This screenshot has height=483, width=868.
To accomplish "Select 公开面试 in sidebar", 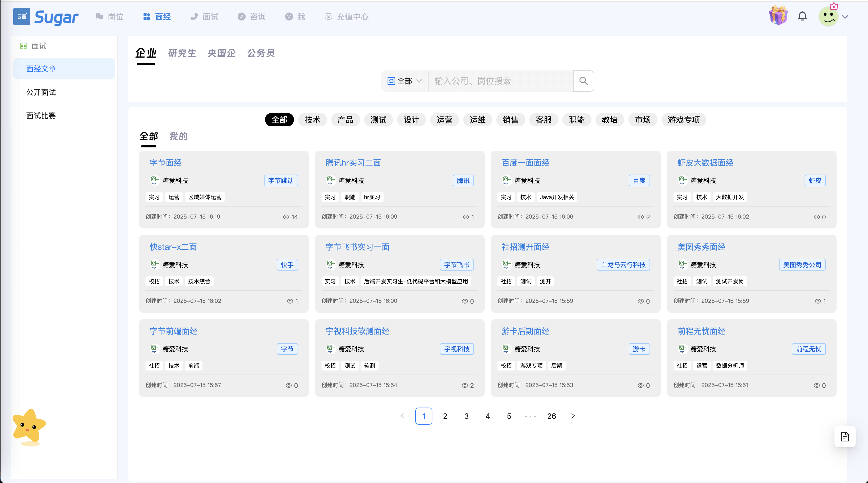I will point(64,92).
